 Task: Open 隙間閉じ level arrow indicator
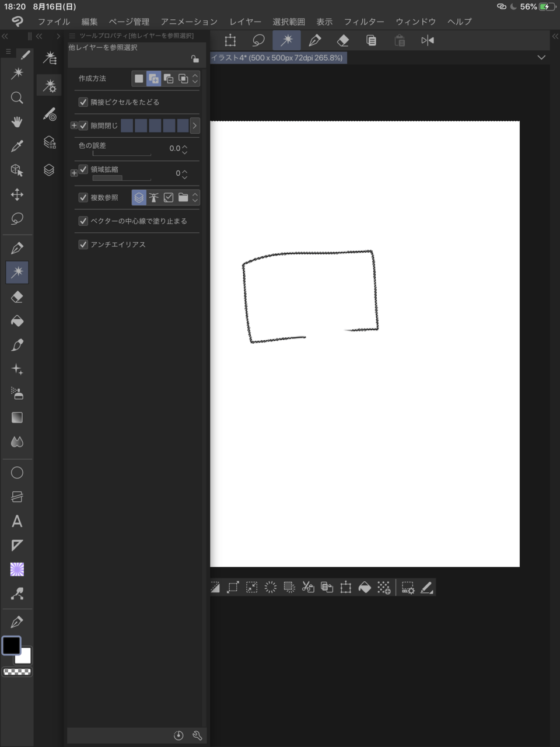tap(195, 125)
